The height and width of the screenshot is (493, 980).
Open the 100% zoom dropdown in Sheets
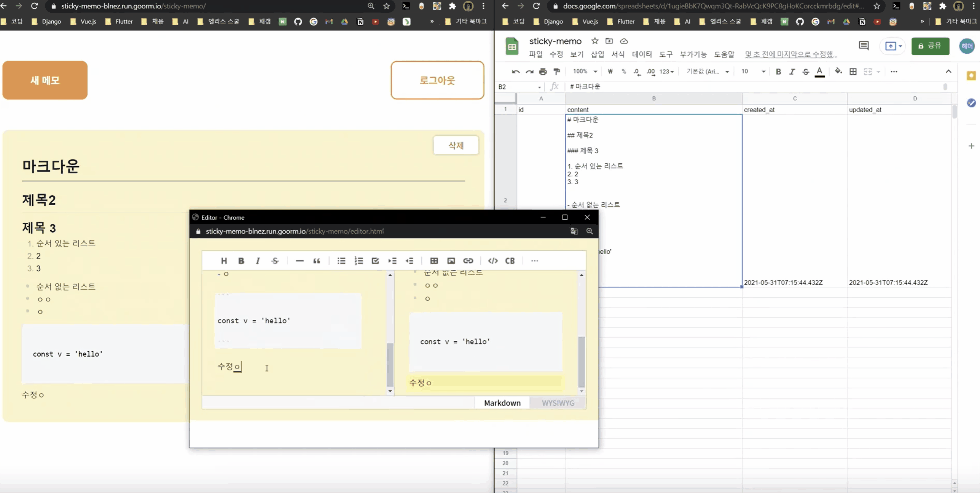click(x=585, y=72)
